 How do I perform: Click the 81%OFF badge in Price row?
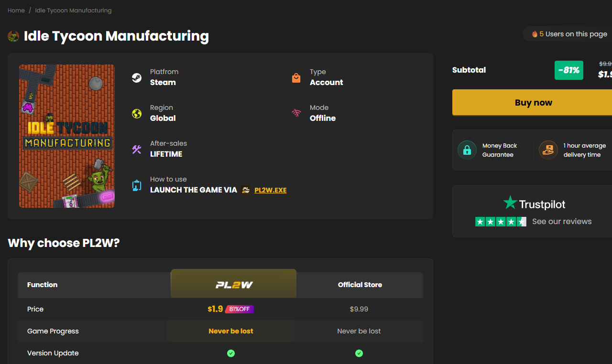[240, 309]
